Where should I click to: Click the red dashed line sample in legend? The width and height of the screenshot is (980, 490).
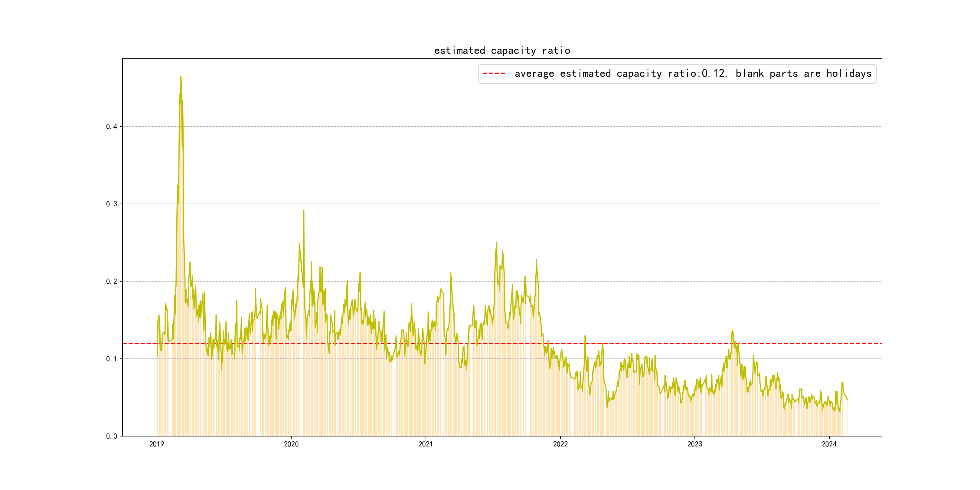tap(494, 73)
